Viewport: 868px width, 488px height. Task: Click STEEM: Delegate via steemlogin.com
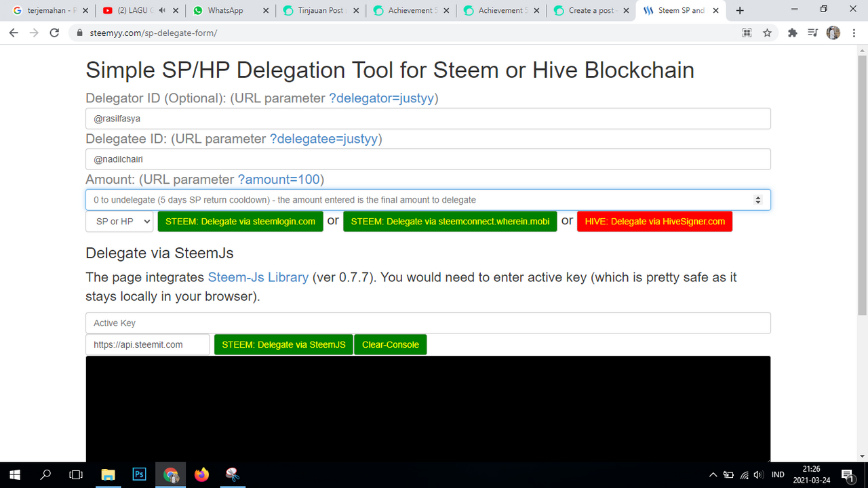tap(240, 222)
